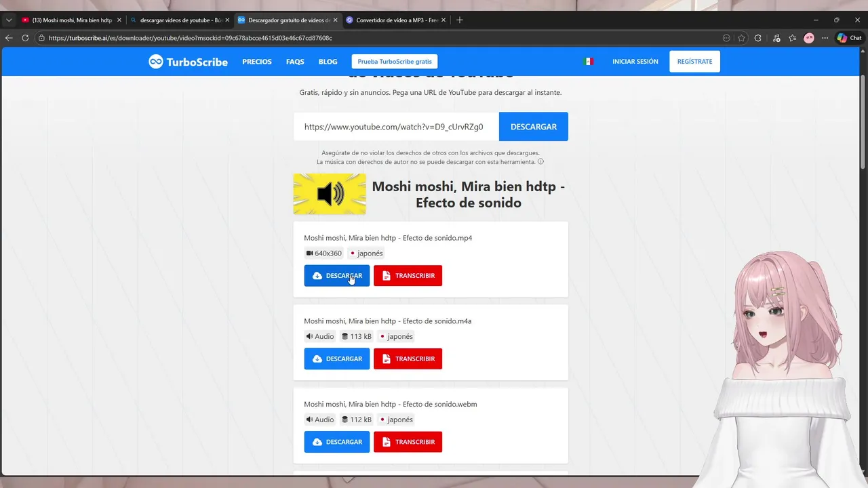
Task: Open browser Settings and more menu
Action: coord(825,38)
